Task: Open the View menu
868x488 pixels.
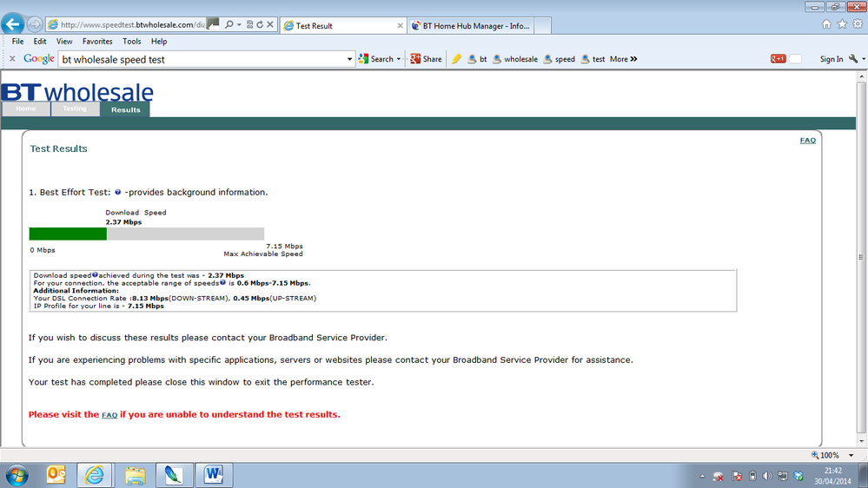Action: point(64,42)
